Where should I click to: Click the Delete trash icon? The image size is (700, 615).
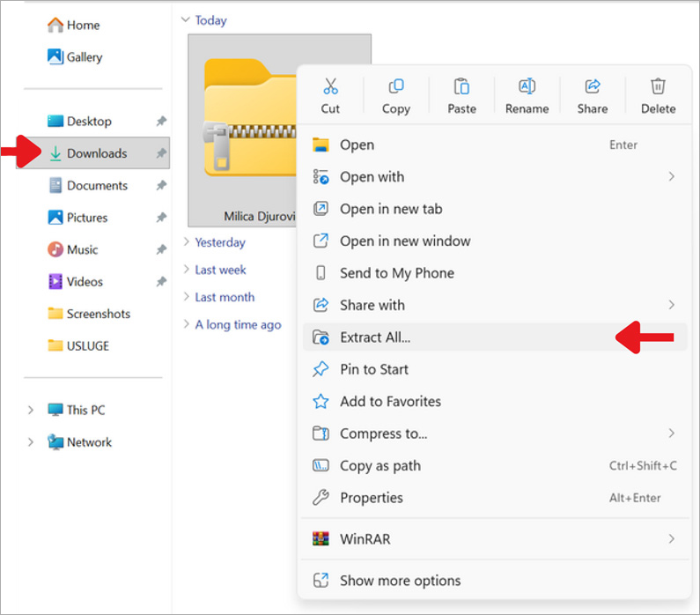pos(658,86)
